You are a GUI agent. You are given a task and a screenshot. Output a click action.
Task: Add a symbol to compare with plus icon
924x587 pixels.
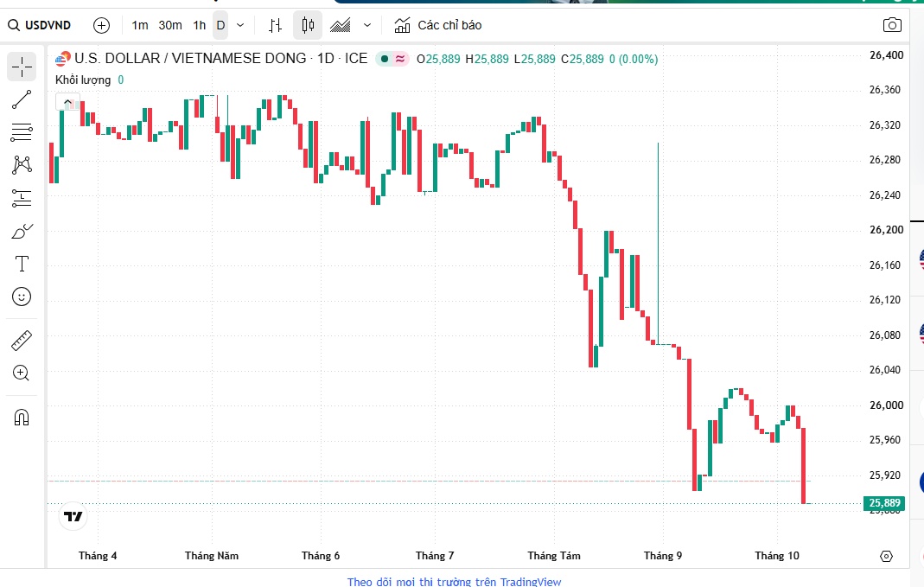[x=101, y=25]
